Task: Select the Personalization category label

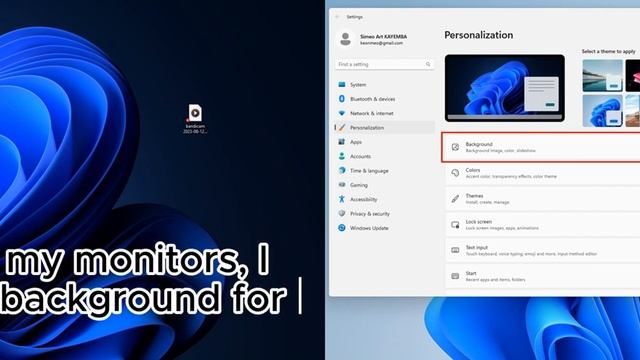Action: 367,128
